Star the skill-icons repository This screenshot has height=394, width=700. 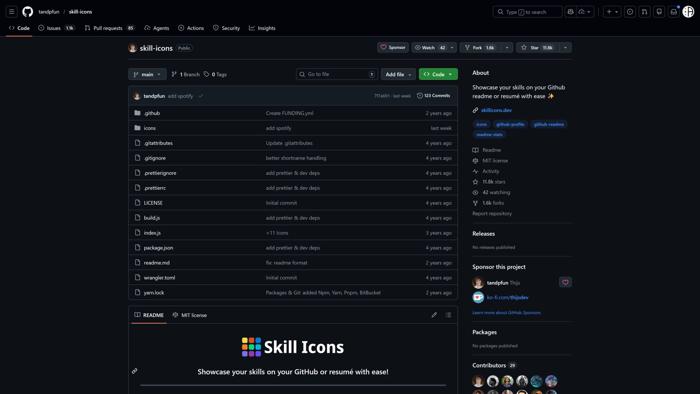[538, 48]
